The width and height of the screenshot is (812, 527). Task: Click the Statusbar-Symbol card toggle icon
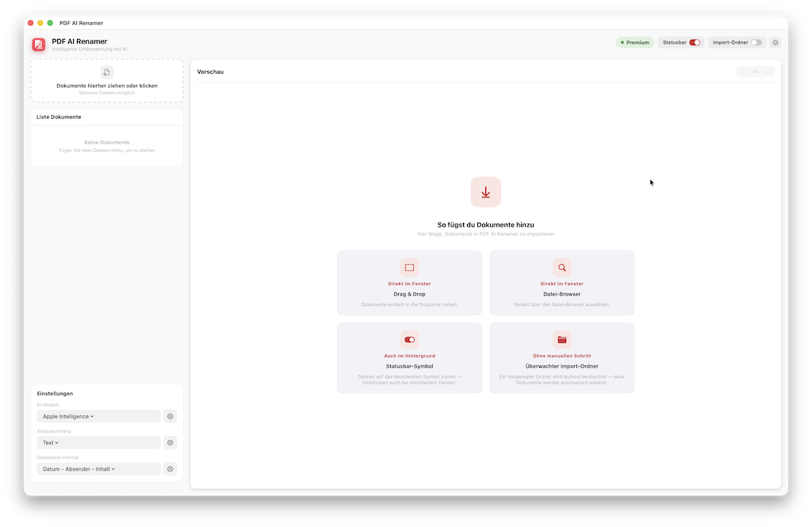point(410,340)
